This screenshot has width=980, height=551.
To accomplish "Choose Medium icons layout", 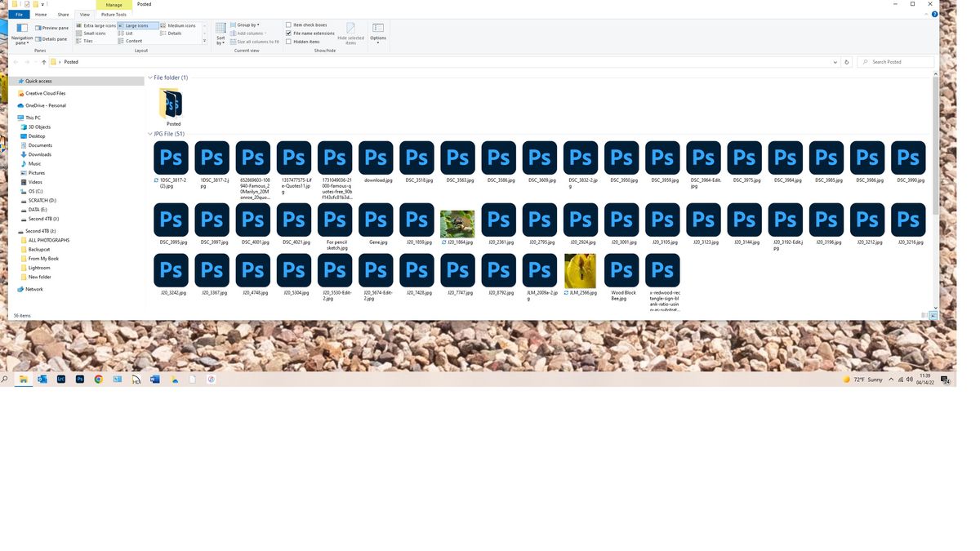I will [178, 25].
